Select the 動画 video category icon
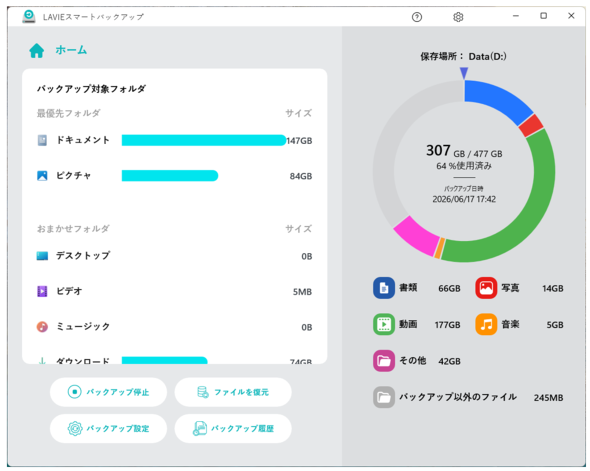 click(x=384, y=324)
